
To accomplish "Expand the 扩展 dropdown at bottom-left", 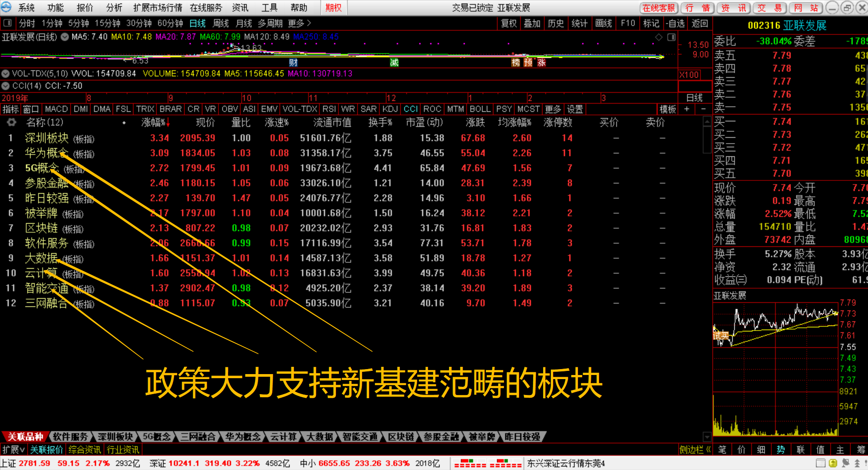I will (x=13, y=450).
